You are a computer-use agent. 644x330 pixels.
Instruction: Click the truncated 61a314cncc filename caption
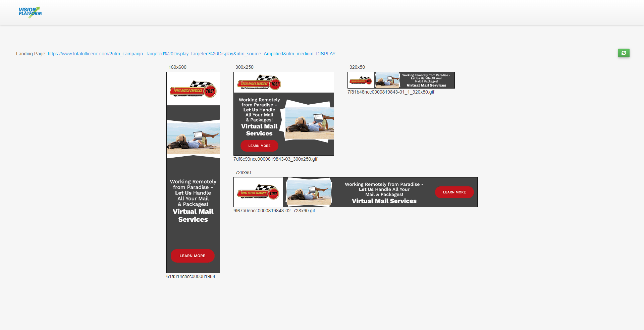click(x=193, y=276)
